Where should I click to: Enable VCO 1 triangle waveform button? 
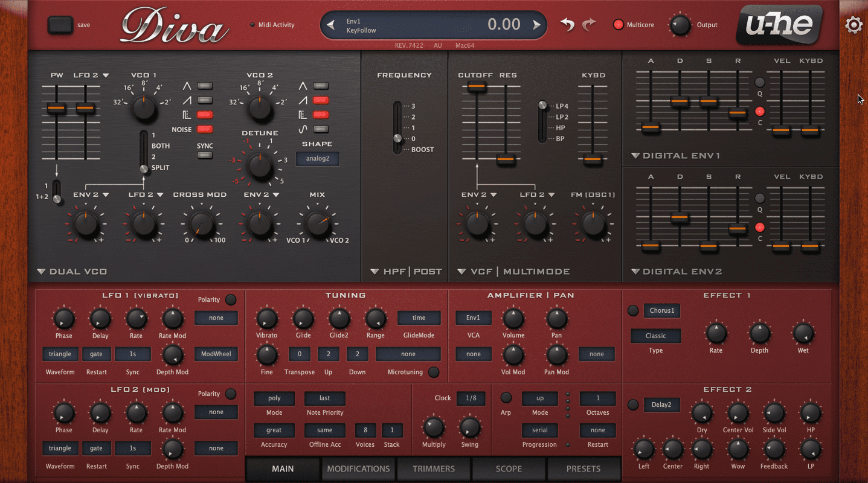(x=205, y=86)
